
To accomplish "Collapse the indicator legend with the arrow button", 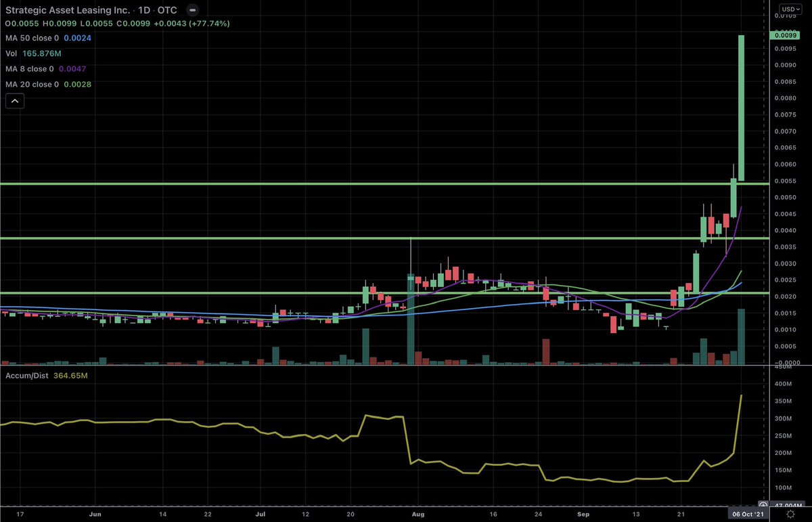I will pyautogui.click(x=15, y=102).
